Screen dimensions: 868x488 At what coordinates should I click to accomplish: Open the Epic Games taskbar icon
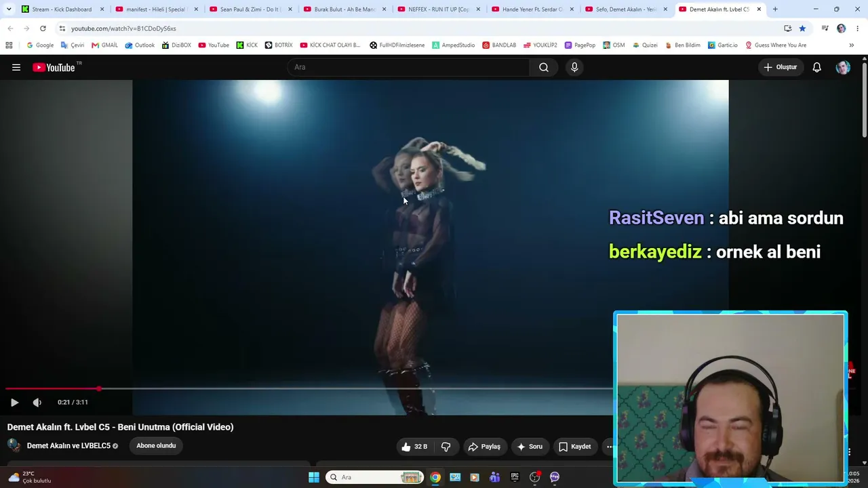pyautogui.click(x=515, y=477)
